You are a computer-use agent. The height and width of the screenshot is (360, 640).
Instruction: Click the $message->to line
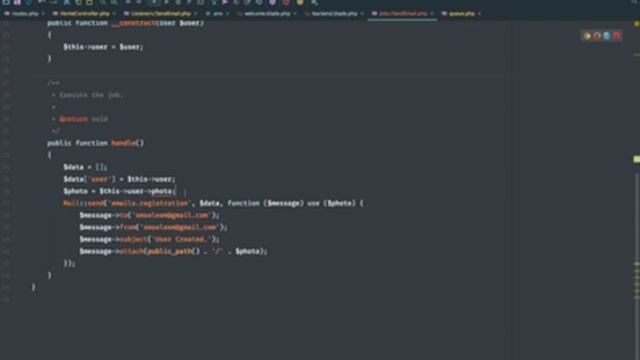click(149, 215)
